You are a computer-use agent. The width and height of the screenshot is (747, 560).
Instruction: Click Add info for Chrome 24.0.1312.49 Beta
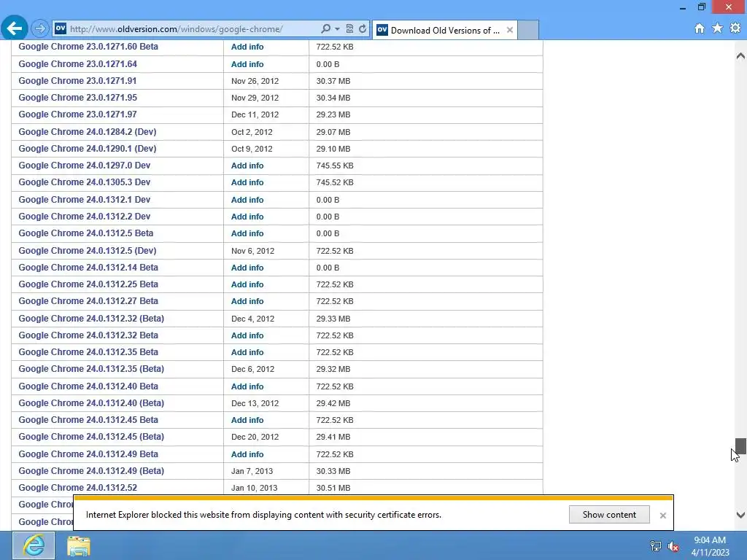click(247, 454)
